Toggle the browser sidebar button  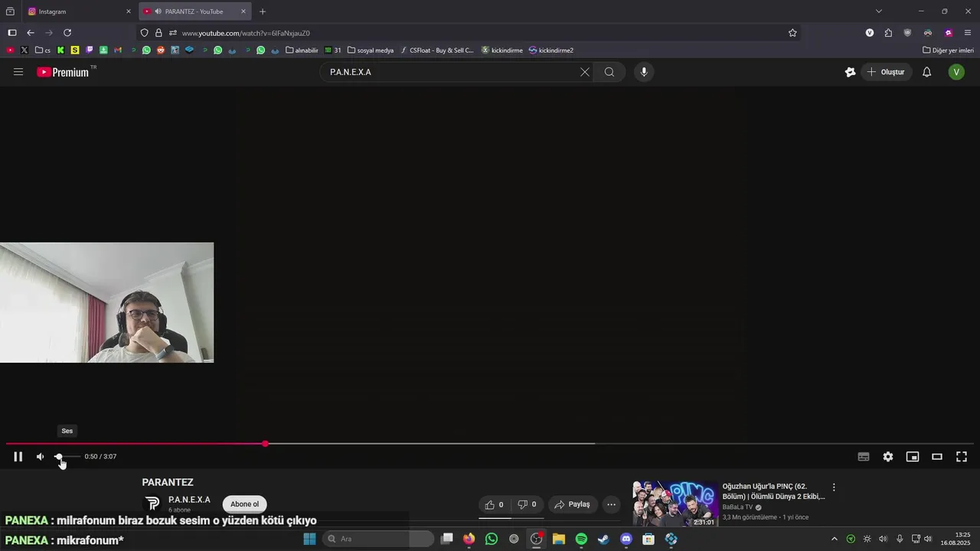(11, 33)
